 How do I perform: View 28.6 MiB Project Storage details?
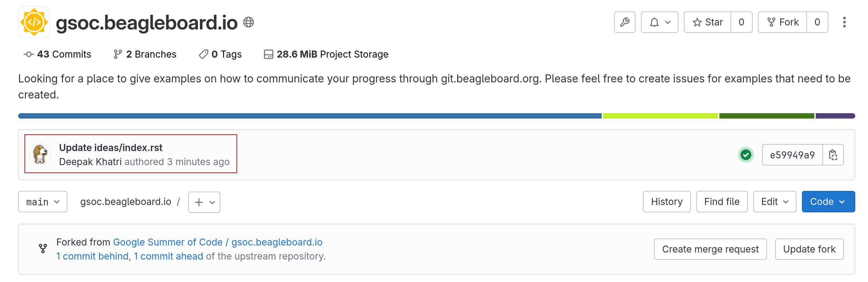click(x=326, y=54)
